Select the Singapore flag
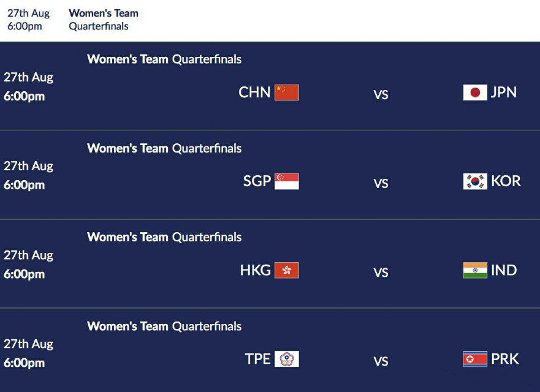Image resolution: width=540 pixels, height=392 pixels. click(286, 181)
